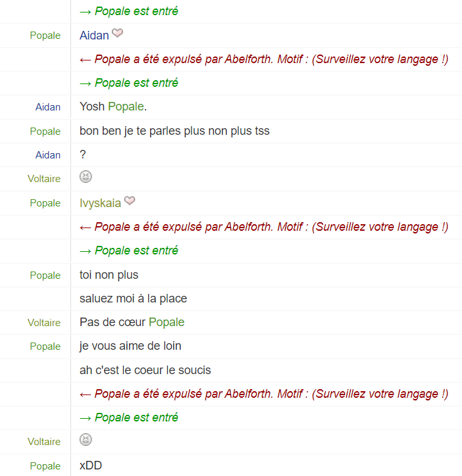Click the Aidan mention in Popale's message
This screenshot has width=462, height=476.
click(94, 36)
